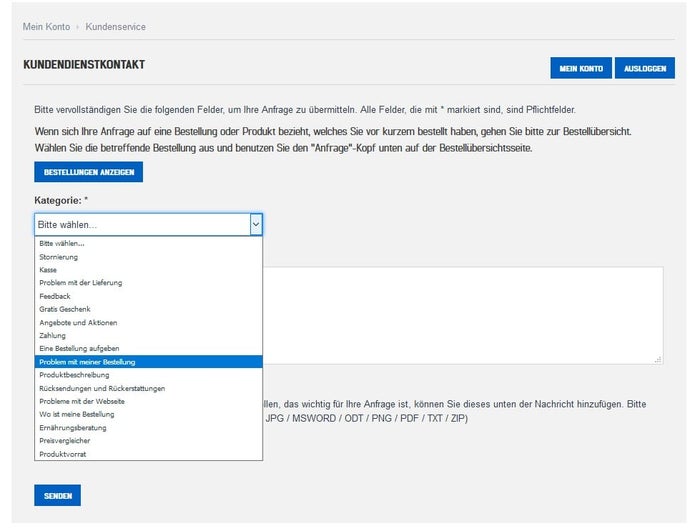Choose 'Wo ist meine Bestellung'
Viewport: 700px width, 531px height.
(148, 414)
